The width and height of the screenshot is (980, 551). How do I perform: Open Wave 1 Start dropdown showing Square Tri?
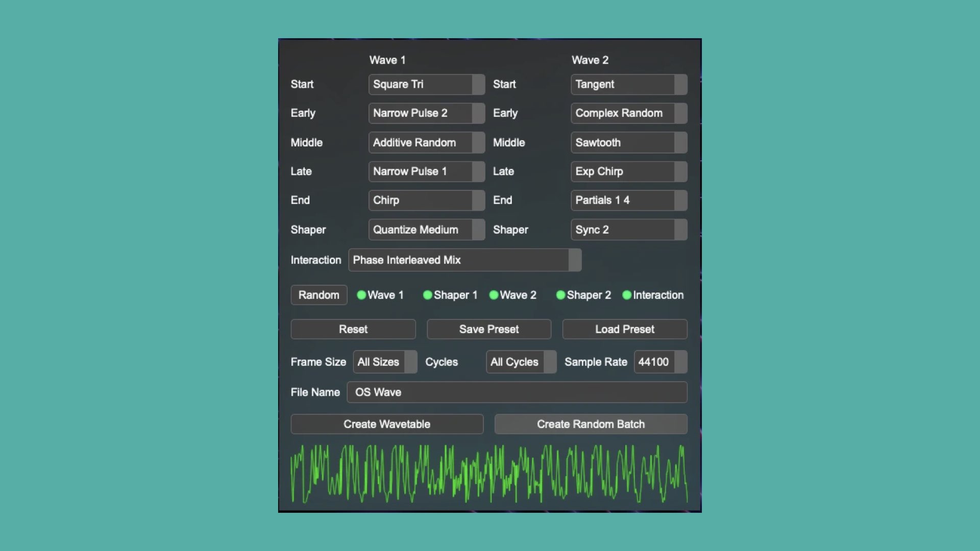coord(426,84)
